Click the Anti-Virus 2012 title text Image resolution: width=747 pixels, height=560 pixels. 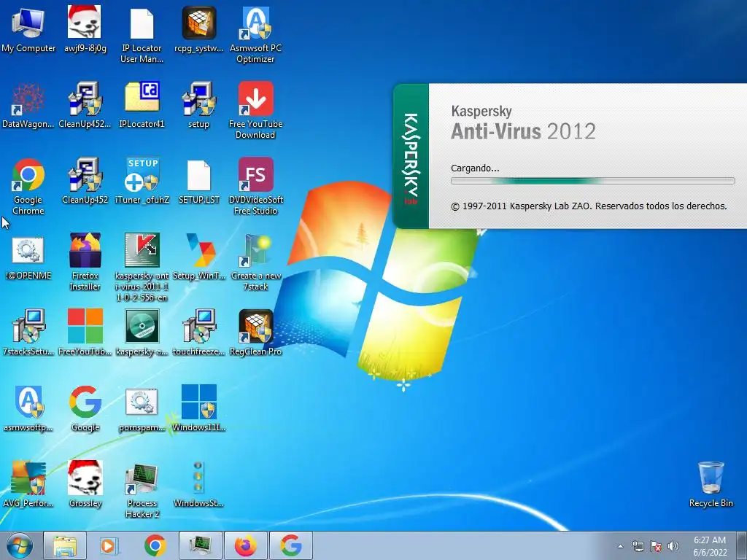click(523, 131)
